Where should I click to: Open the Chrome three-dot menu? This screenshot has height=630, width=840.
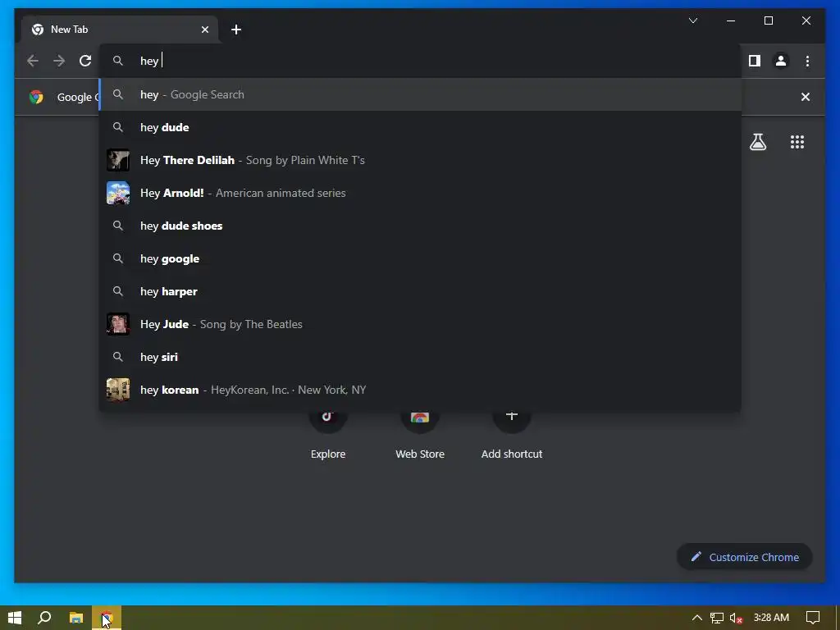point(807,61)
